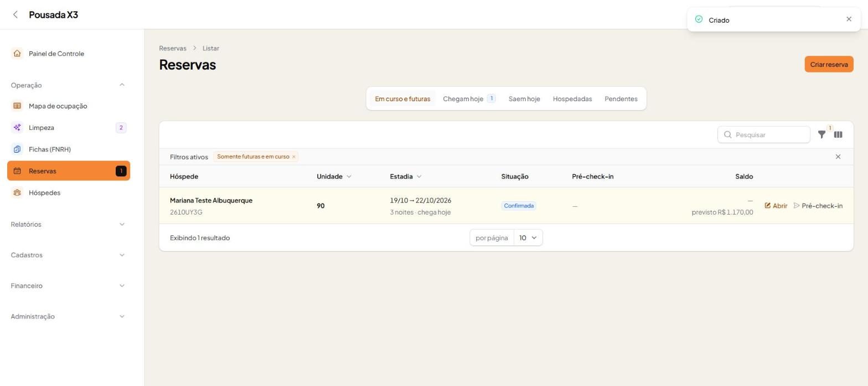The width and height of the screenshot is (868, 386).
Task: Open Fichas (FNRH) menu item
Action: coord(69,149)
